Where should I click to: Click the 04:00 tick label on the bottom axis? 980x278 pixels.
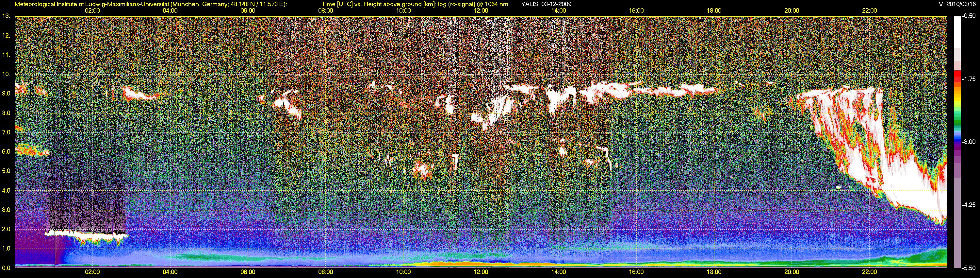pos(170,272)
